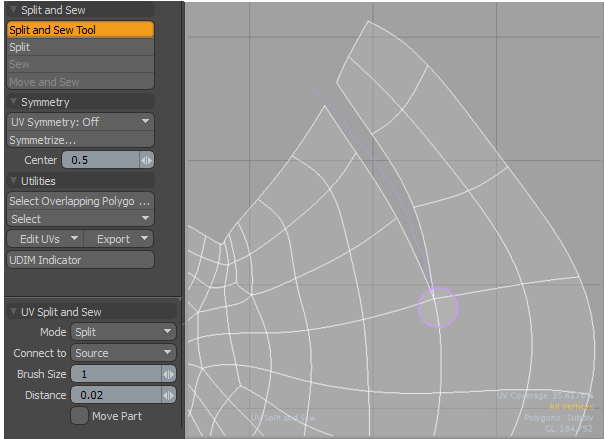Open the Select dropdown in Utilities
This screenshot has width=604, height=439.
80,219
